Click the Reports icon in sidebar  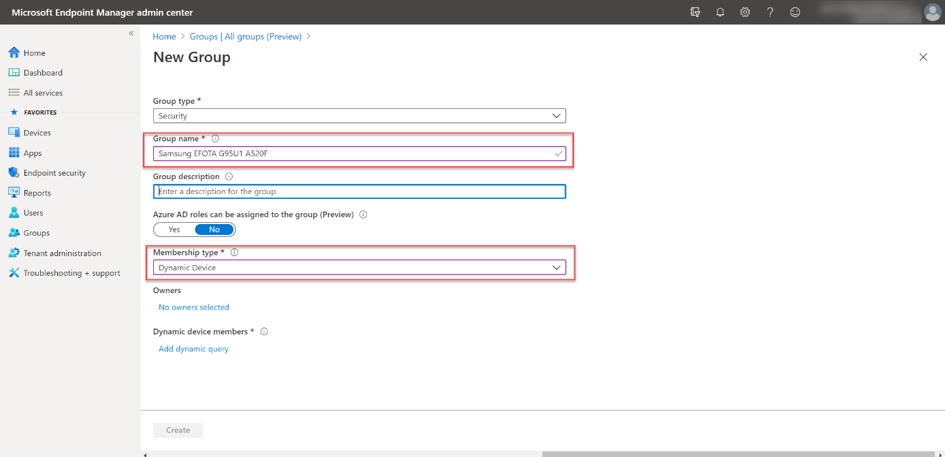14,193
